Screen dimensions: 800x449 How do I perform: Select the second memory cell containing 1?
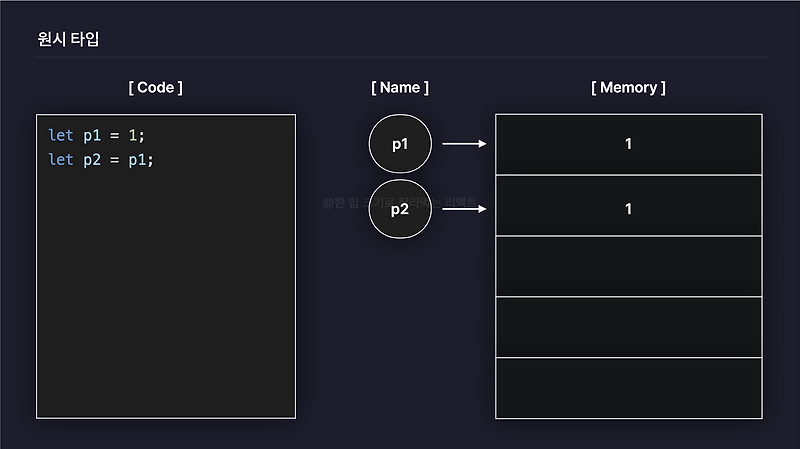point(628,209)
